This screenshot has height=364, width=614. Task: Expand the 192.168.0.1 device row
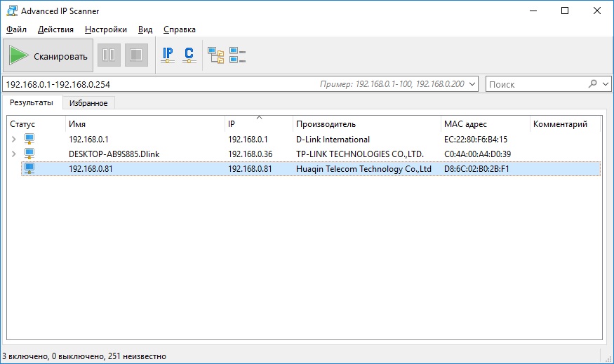tap(14, 140)
